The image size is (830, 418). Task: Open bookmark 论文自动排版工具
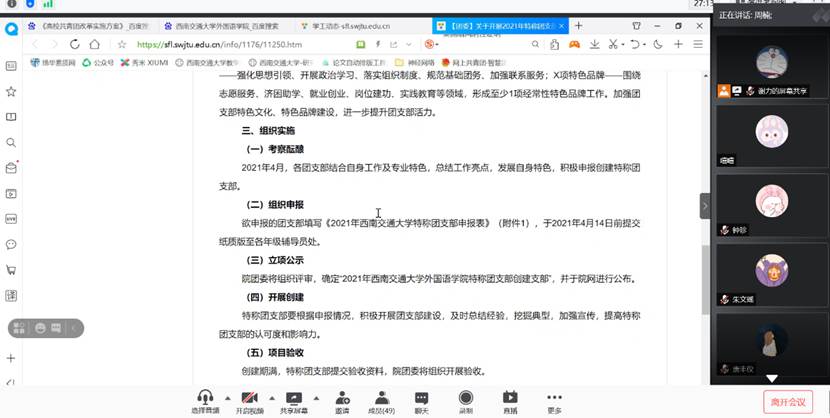click(354, 62)
